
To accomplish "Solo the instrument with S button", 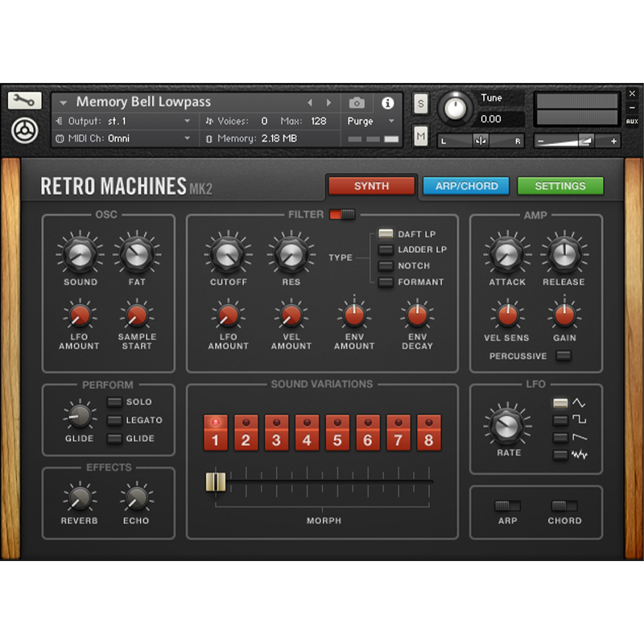I will (x=420, y=104).
